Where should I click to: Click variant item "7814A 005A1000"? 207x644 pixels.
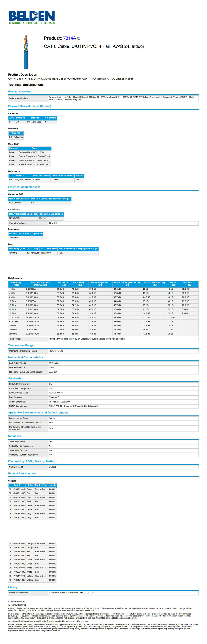pos(17,506)
